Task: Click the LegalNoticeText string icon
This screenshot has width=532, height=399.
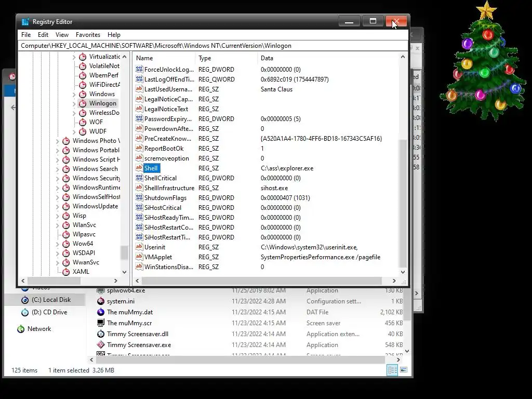Action: [x=139, y=109]
